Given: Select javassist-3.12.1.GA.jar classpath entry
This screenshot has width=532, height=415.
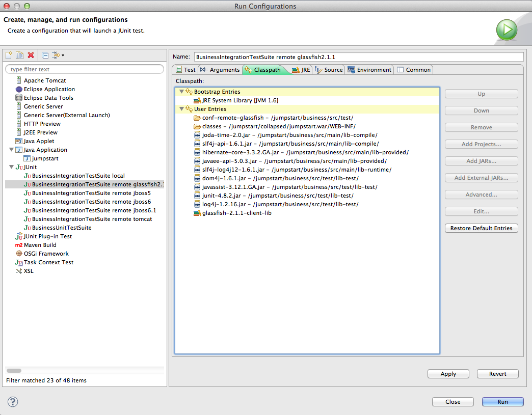Looking at the screenshot, I should 286,187.
